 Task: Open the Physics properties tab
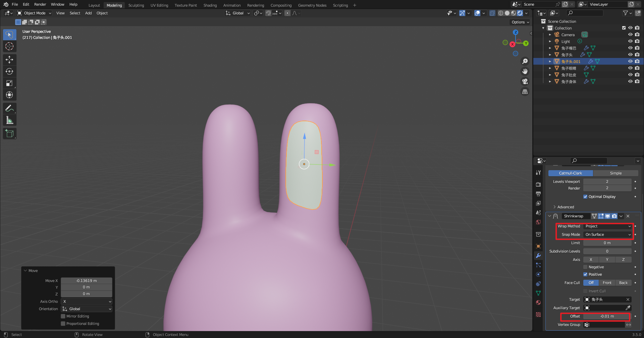pyautogui.click(x=538, y=274)
